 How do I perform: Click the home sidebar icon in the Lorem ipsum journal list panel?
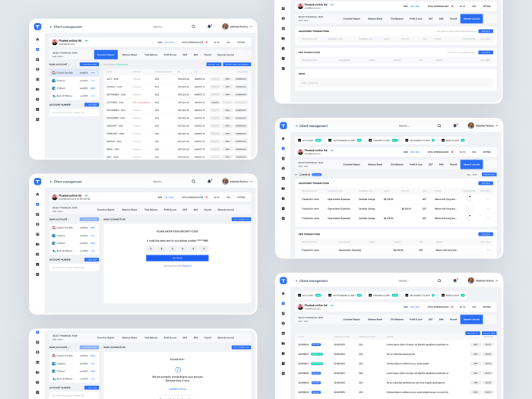tap(283, 293)
